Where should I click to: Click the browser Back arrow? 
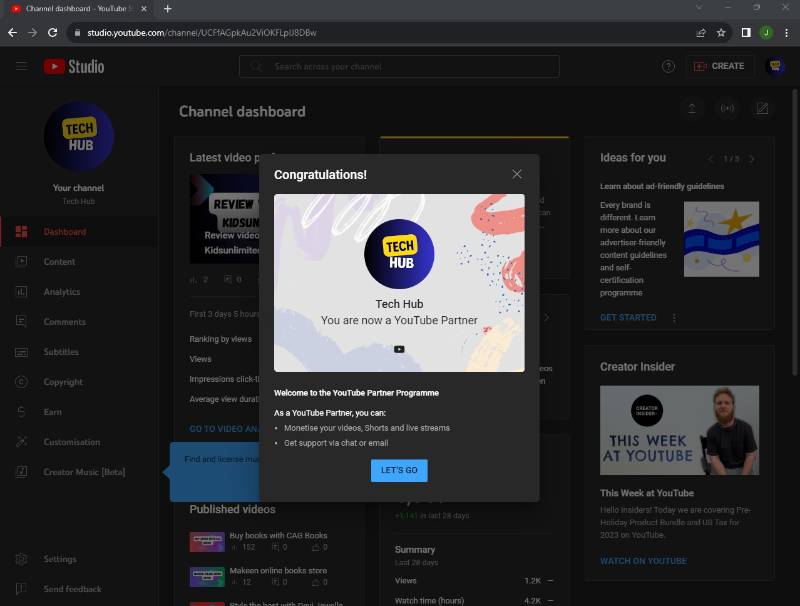(x=12, y=33)
